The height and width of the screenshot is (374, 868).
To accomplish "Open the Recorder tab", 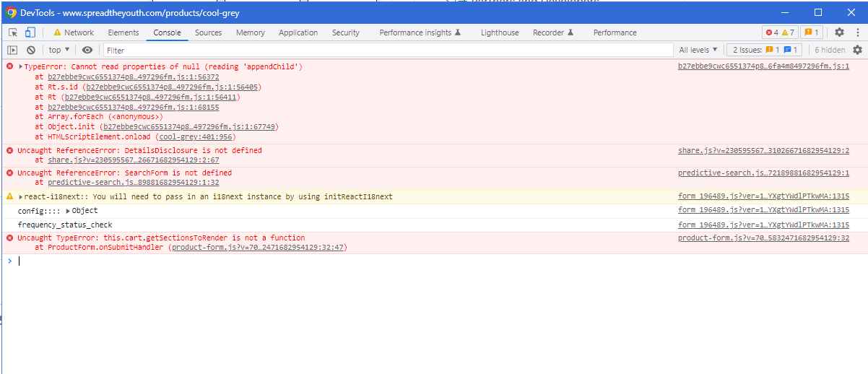I will coord(553,32).
